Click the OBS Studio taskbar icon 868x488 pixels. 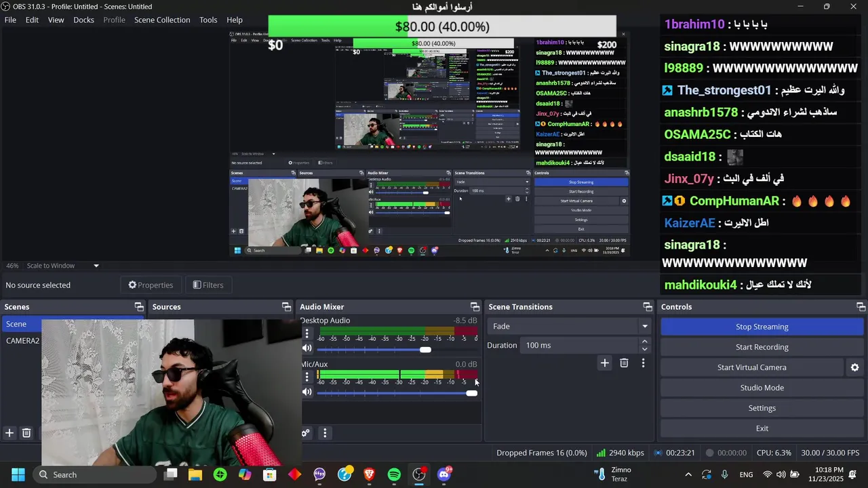419,474
